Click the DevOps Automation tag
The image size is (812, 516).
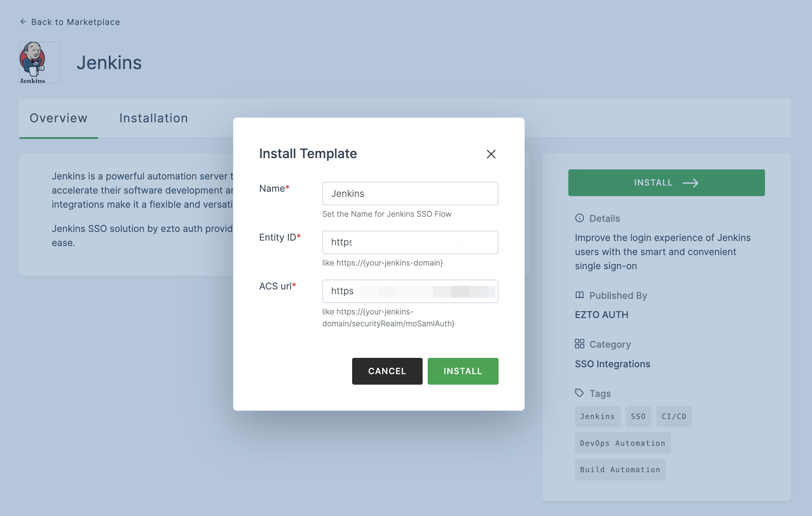[x=623, y=443]
